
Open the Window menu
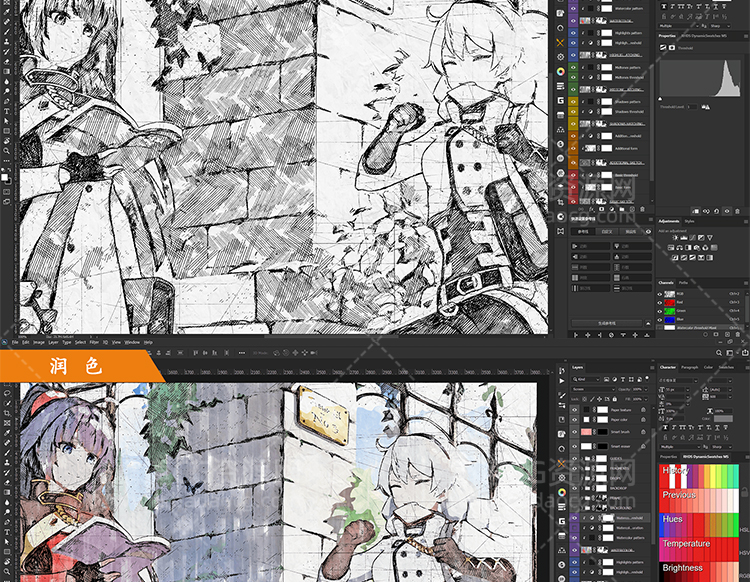point(132,342)
